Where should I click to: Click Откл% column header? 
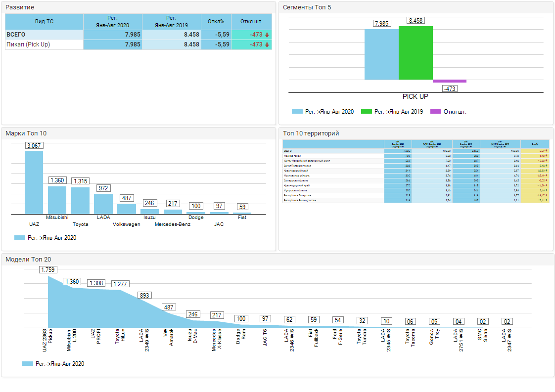(x=216, y=22)
